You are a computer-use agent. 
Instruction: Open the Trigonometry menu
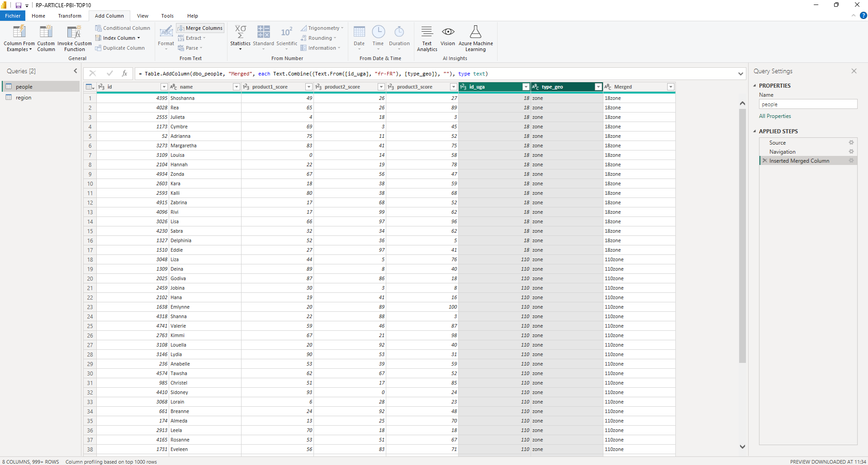(x=322, y=28)
